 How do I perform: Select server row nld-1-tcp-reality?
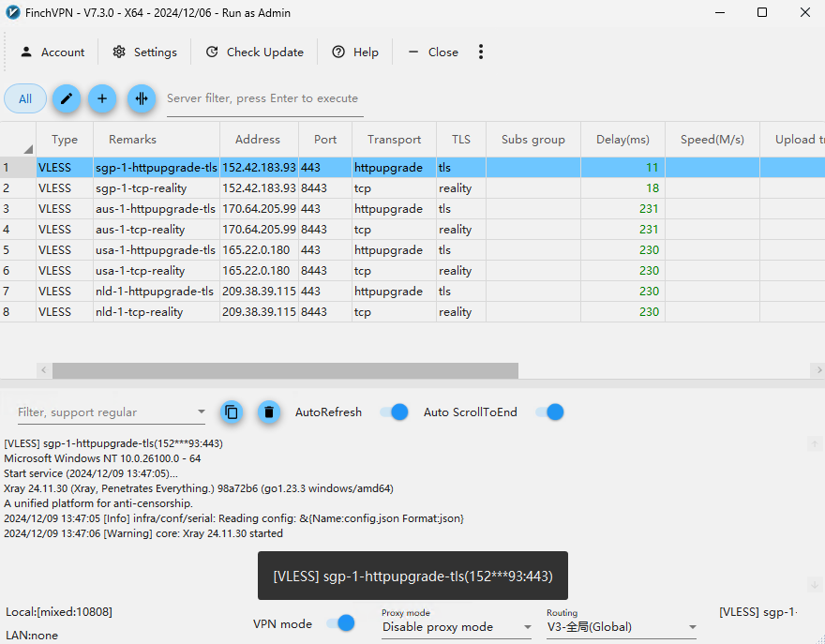point(412,311)
